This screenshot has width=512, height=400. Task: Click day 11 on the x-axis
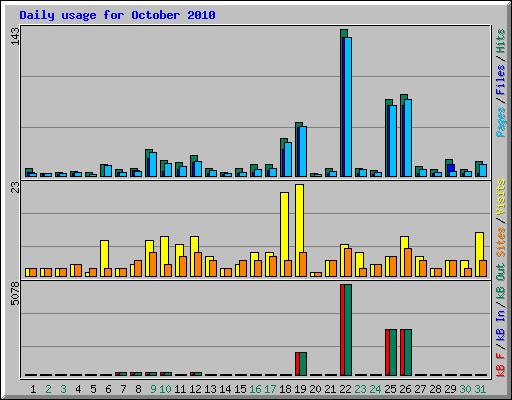pyautogui.click(x=180, y=389)
